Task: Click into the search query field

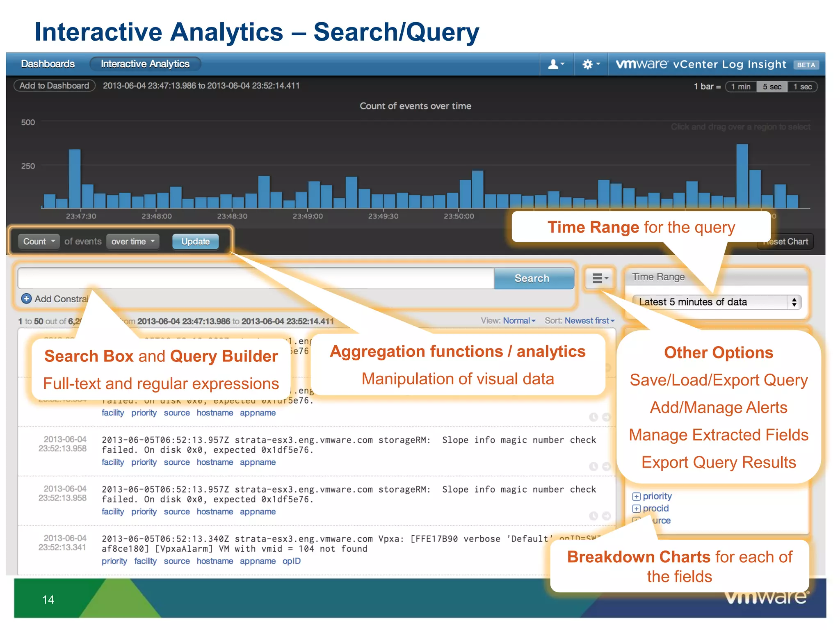Action: click(x=256, y=278)
